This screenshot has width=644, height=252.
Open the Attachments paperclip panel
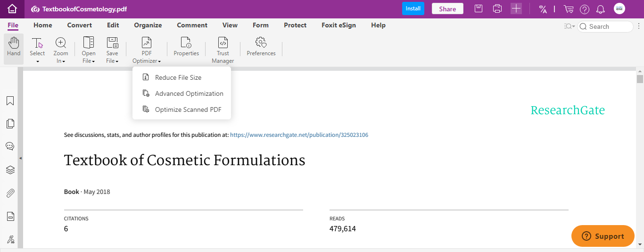10,193
